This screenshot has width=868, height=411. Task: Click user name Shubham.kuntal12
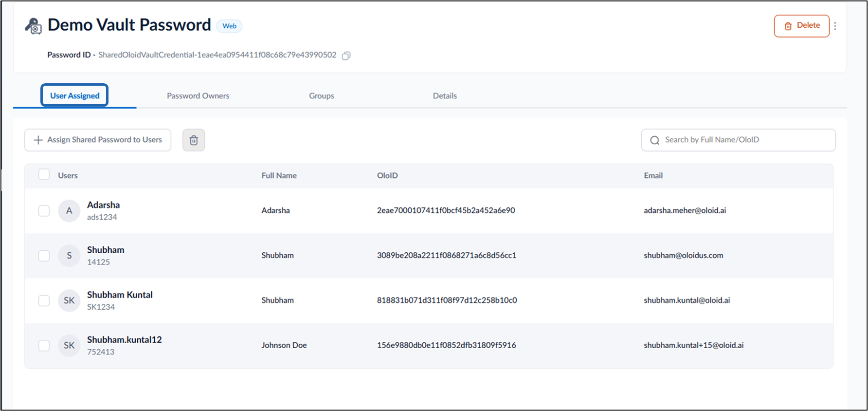[124, 339]
